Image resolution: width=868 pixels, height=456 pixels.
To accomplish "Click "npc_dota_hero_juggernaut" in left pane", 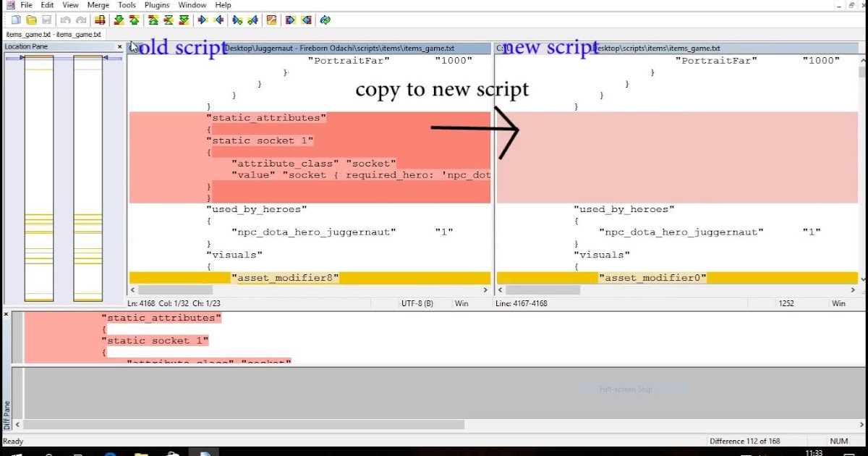I will [x=314, y=232].
